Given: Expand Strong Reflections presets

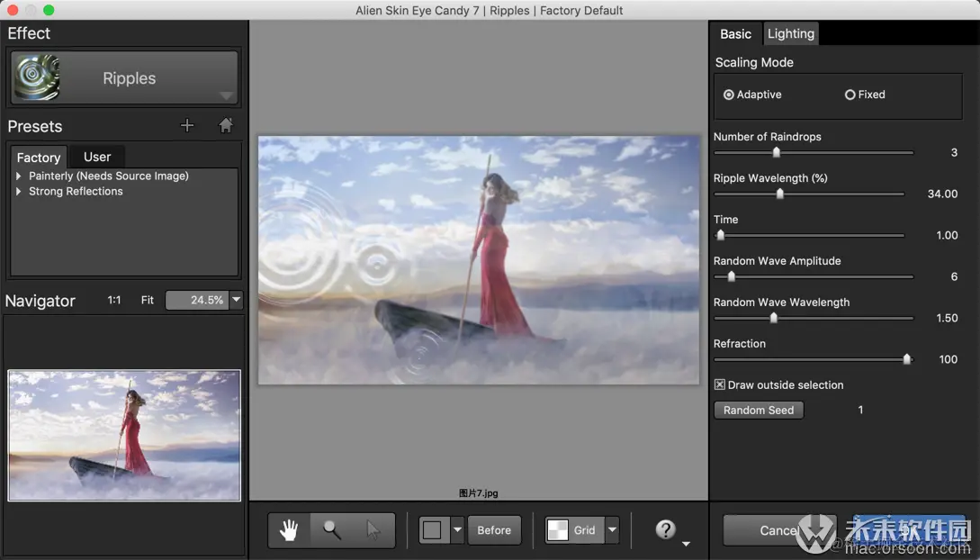Looking at the screenshot, I should [19, 191].
